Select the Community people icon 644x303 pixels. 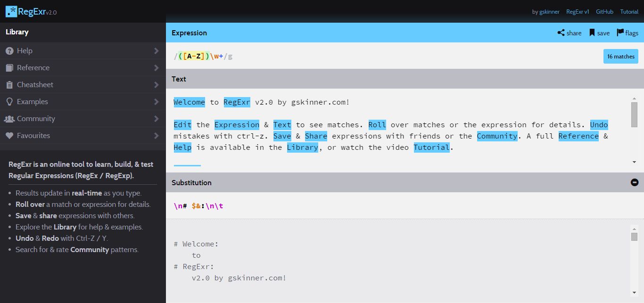pos(10,118)
